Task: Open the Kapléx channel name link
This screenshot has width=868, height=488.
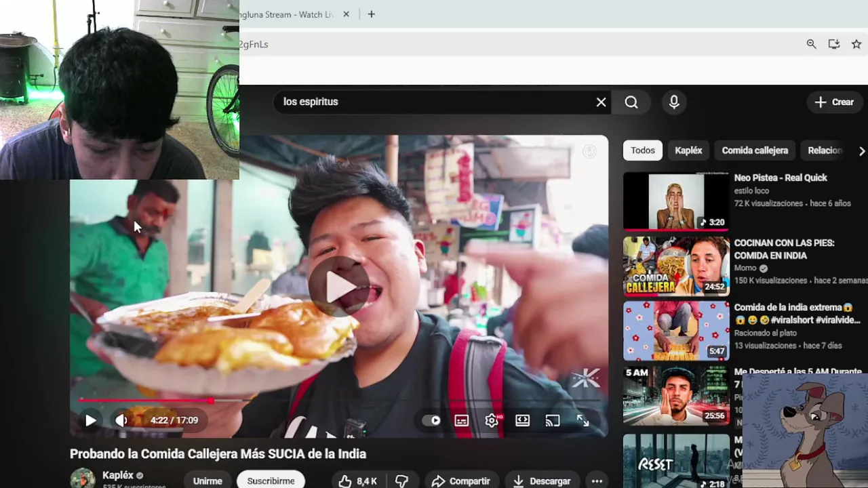Action: tap(117, 475)
